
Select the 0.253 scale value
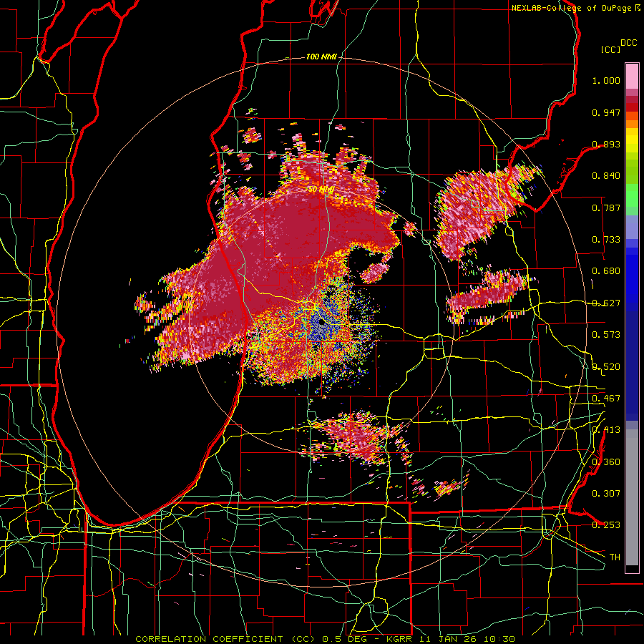pyautogui.click(x=606, y=525)
